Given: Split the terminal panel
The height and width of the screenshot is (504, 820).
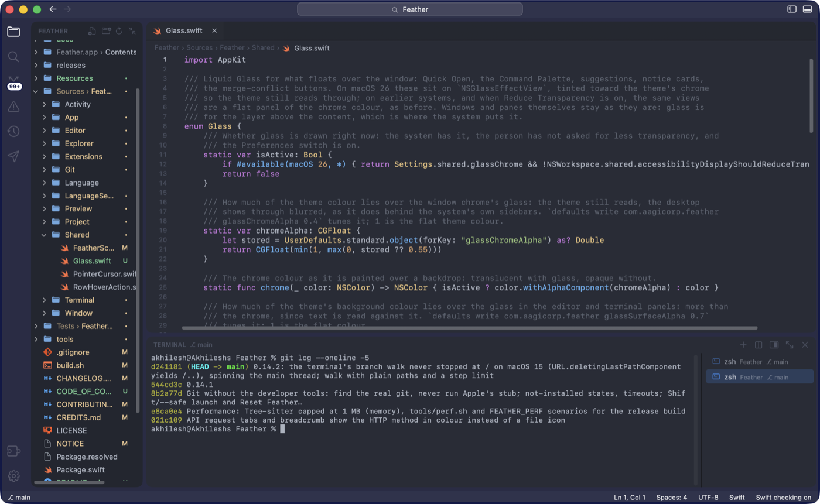Looking at the screenshot, I should tap(758, 345).
